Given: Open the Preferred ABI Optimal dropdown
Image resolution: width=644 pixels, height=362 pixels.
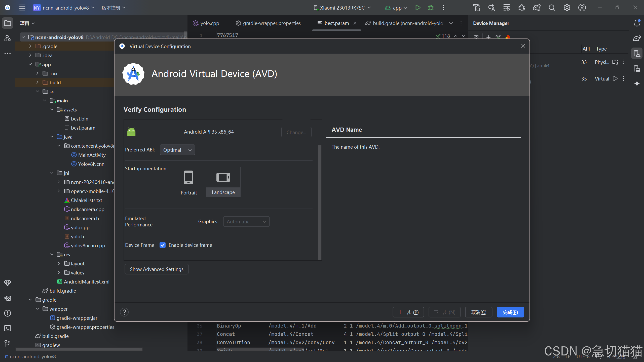Looking at the screenshot, I should [x=177, y=150].
